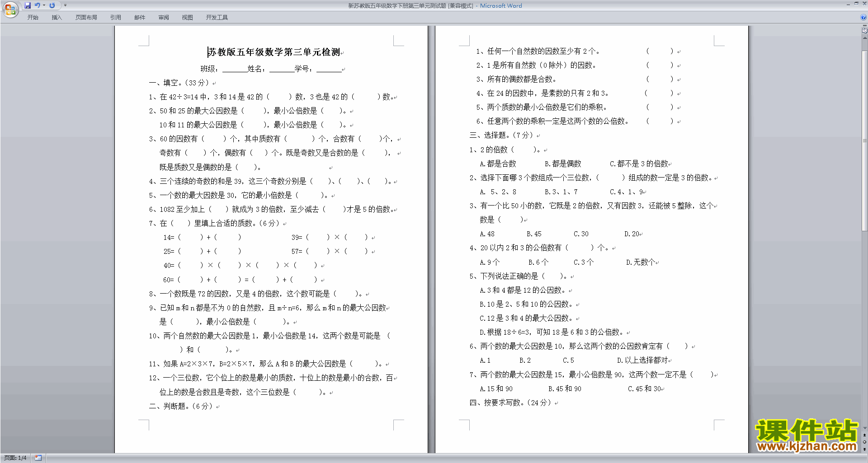Click option A.都是合数
The width and height of the screenshot is (868, 463).
498,164
